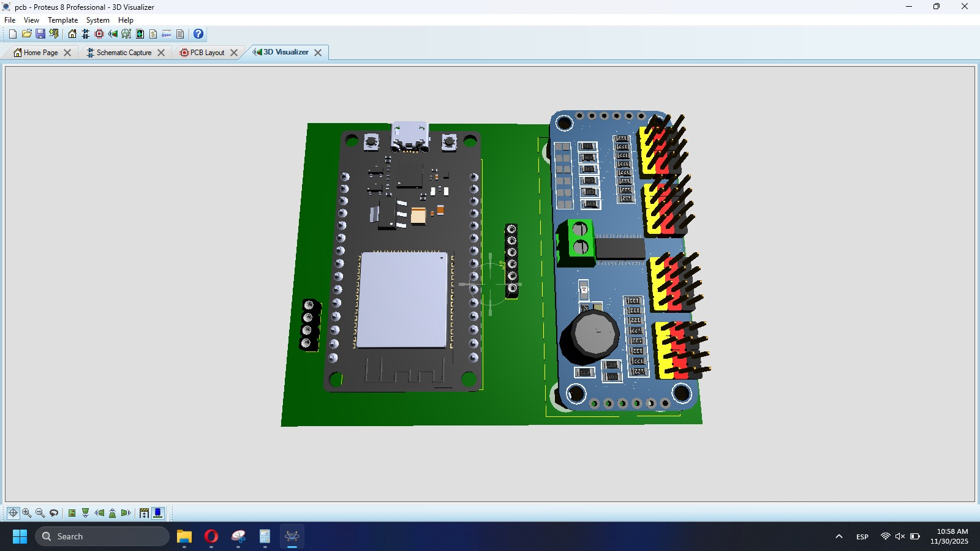Toggle the height clearance bounds display
The image size is (980, 551).
(x=145, y=513)
